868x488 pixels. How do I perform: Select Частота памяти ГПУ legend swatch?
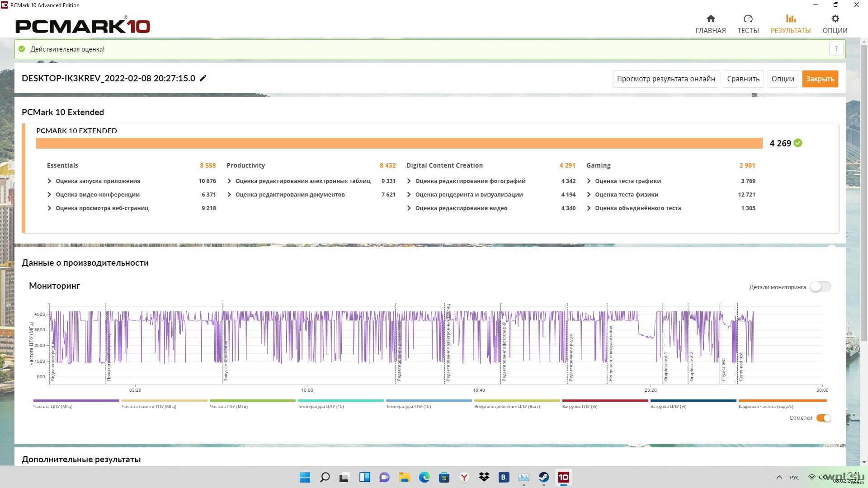pyautogui.click(x=165, y=400)
